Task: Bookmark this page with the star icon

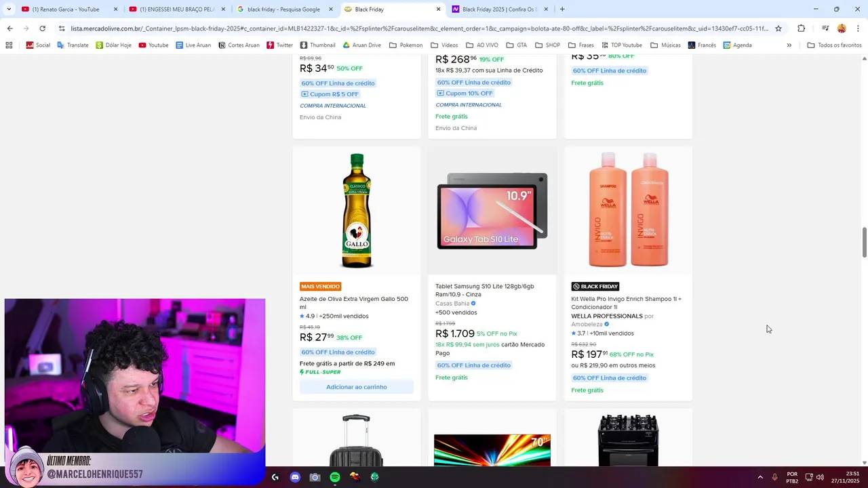Action: 778,28
